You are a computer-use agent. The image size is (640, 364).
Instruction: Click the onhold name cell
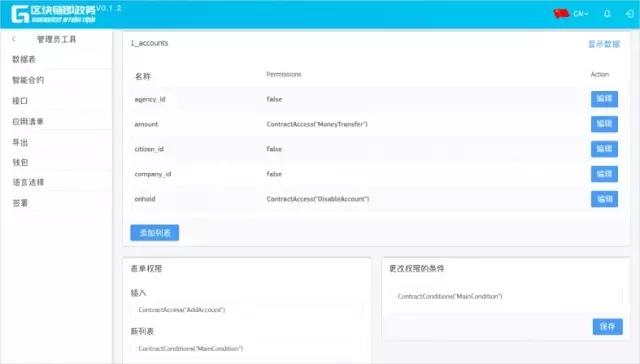(145, 199)
